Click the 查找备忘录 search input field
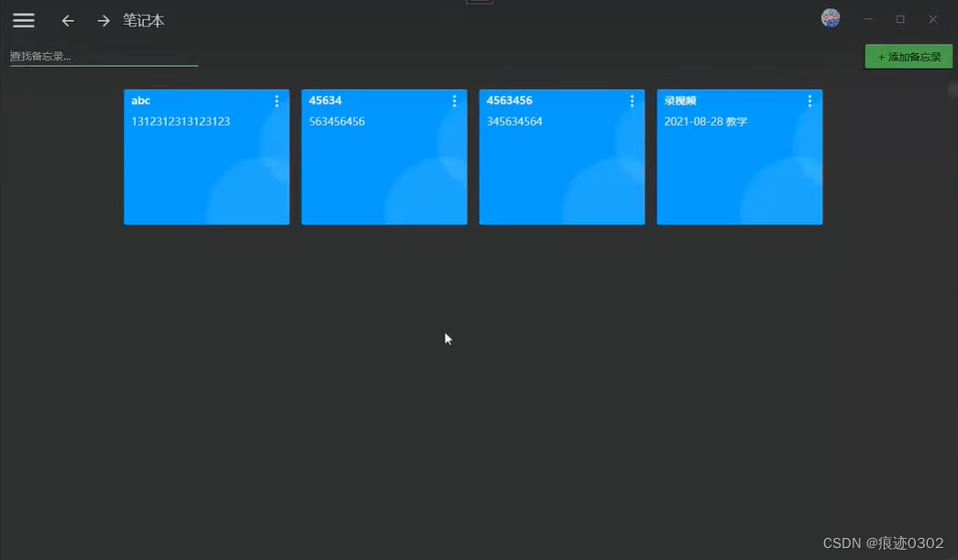 pos(92,55)
